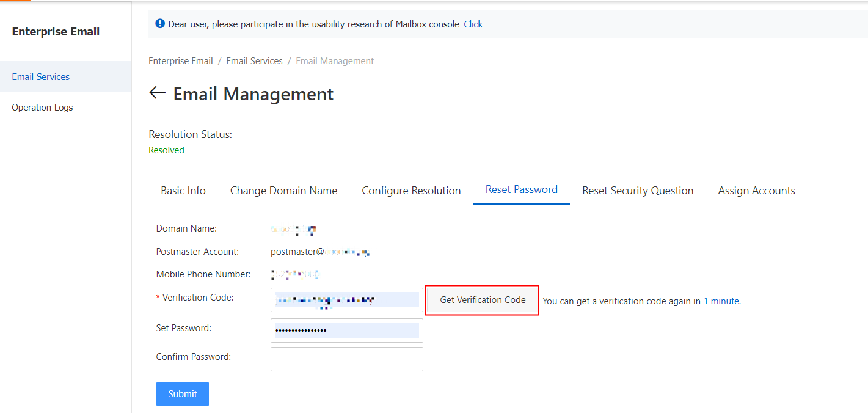Click the blue info icon in the notice banner

pyautogui.click(x=160, y=24)
